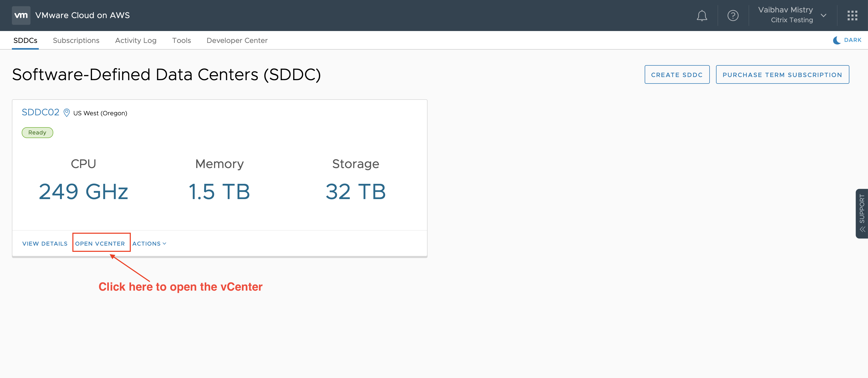Click the Tools menu item
868x378 pixels.
pyautogui.click(x=180, y=40)
